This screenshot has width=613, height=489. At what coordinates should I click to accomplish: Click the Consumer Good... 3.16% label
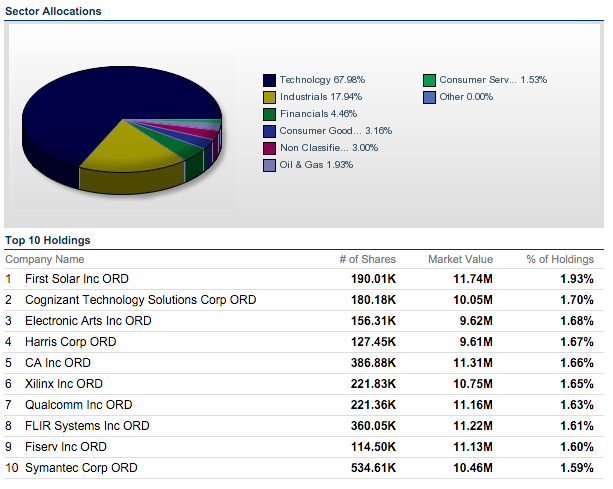pyautogui.click(x=336, y=131)
